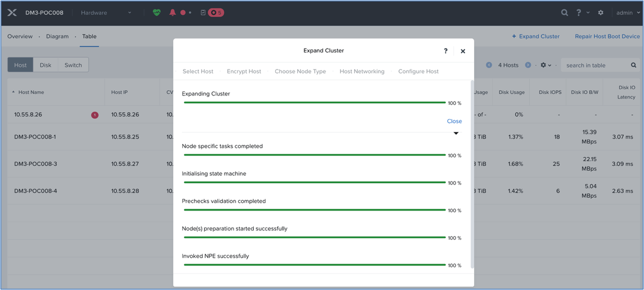Go to next page of hosts
Viewport: 644px width, 290px height.
[x=528, y=65]
